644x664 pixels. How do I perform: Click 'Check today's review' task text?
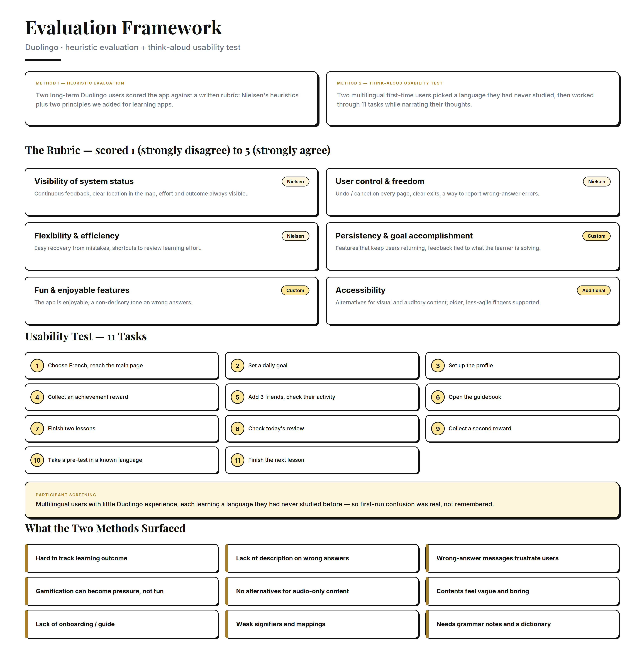point(276,429)
